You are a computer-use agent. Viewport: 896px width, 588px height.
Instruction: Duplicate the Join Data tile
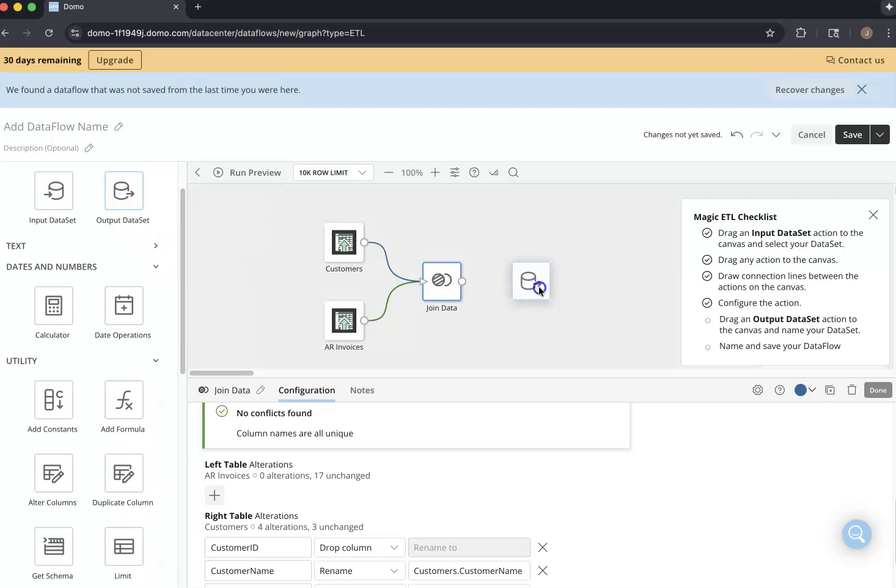click(830, 390)
